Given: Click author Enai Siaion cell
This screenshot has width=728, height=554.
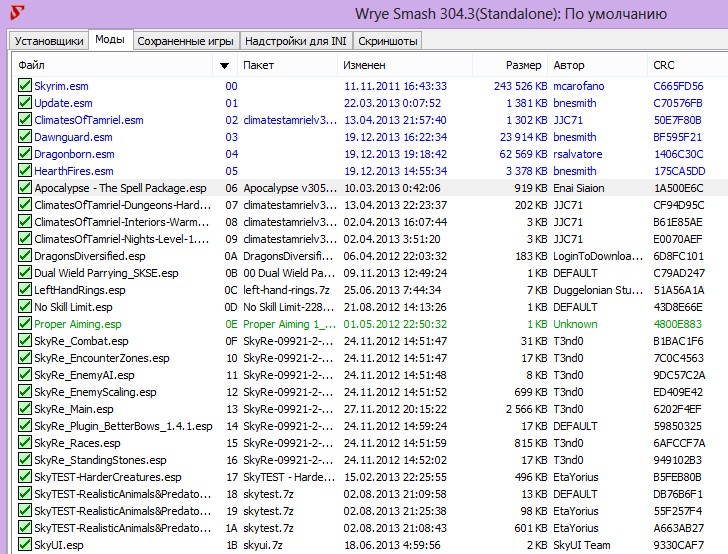Looking at the screenshot, I should coord(578,188).
